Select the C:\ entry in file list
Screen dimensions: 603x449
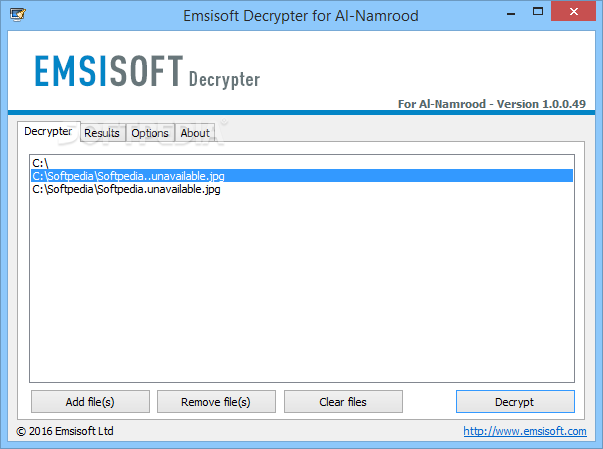[x=302, y=163]
